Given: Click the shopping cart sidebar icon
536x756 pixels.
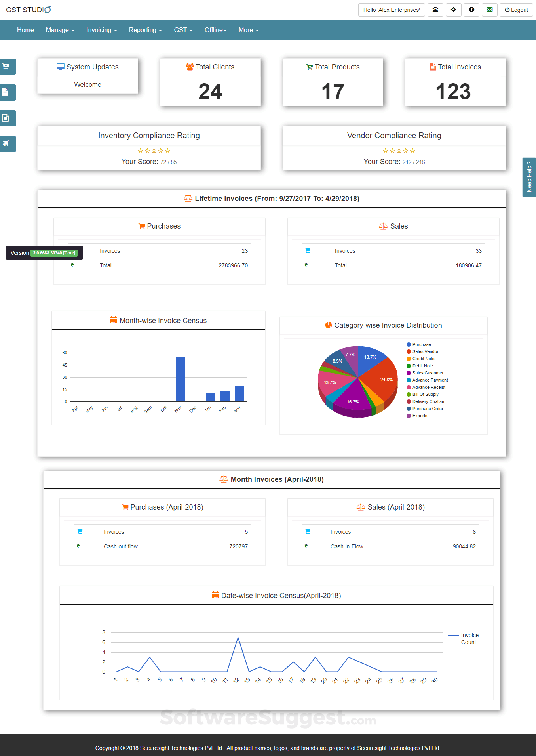Looking at the screenshot, I should [x=6, y=67].
